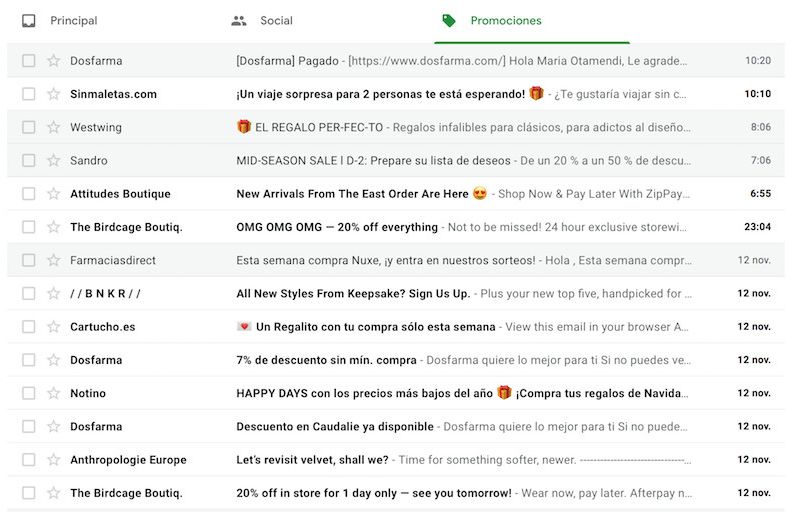This screenshot has width=786, height=512.
Task: Select checkbox for OMG OMG OMG email
Action: (x=29, y=227)
